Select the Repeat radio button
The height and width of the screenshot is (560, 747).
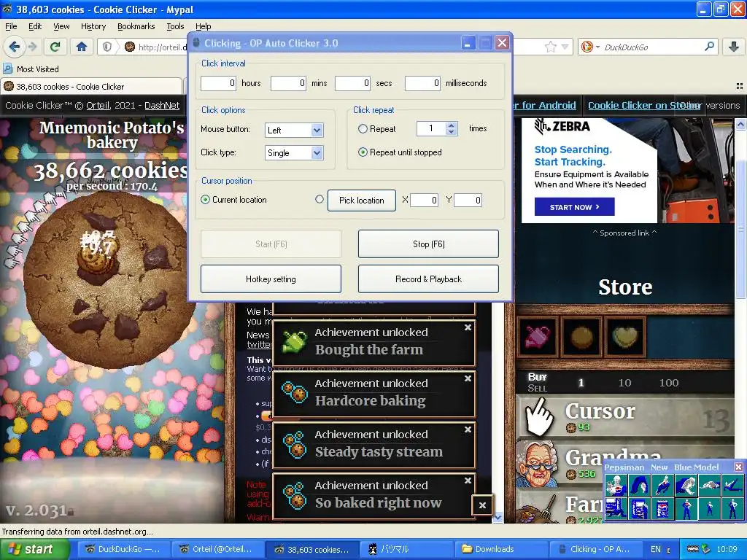(x=363, y=128)
